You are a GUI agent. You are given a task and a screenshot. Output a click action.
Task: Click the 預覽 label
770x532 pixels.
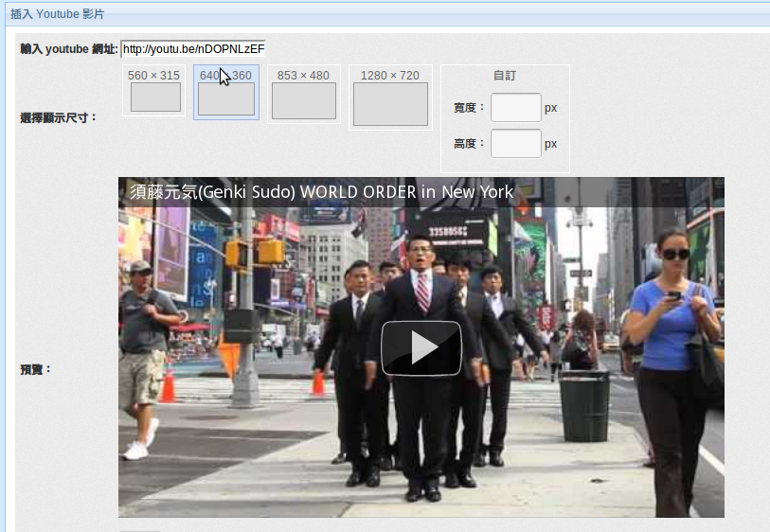35,369
